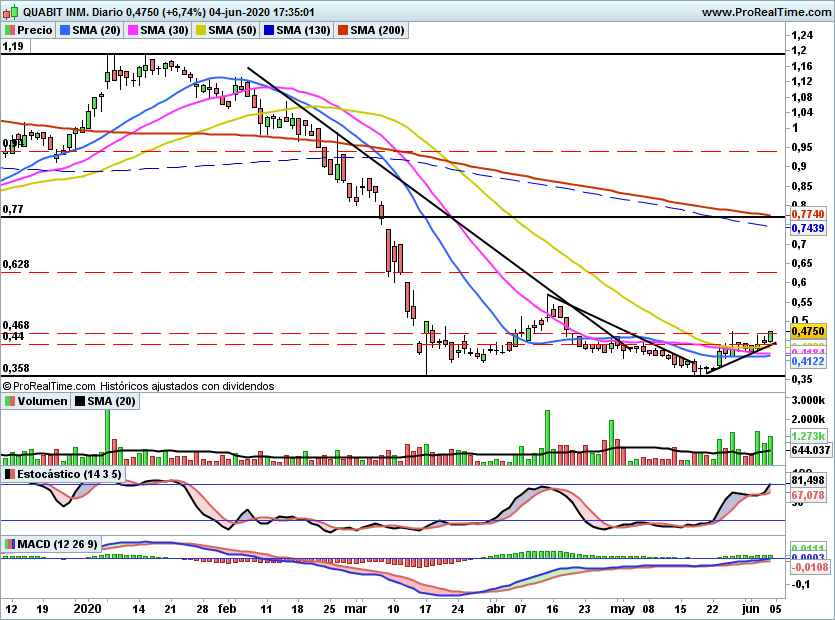835x620 pixels.
Task: Select the 0,77 horizontal level label
Action: pos(13,209)
